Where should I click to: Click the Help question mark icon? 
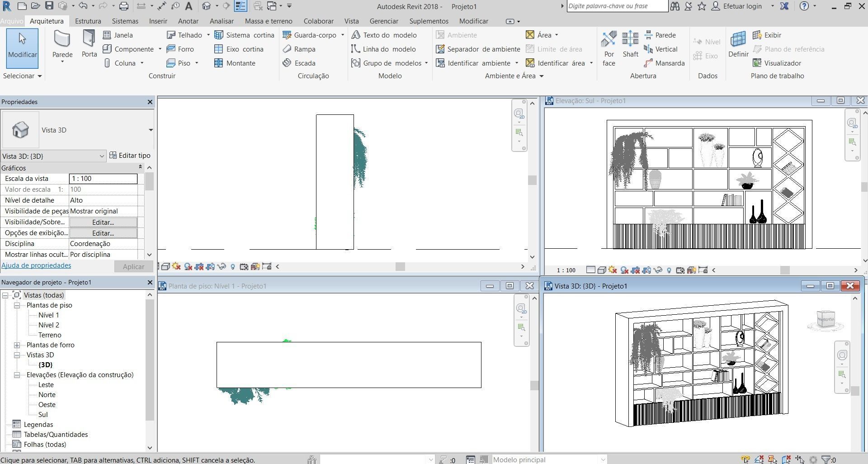(804, 6)
